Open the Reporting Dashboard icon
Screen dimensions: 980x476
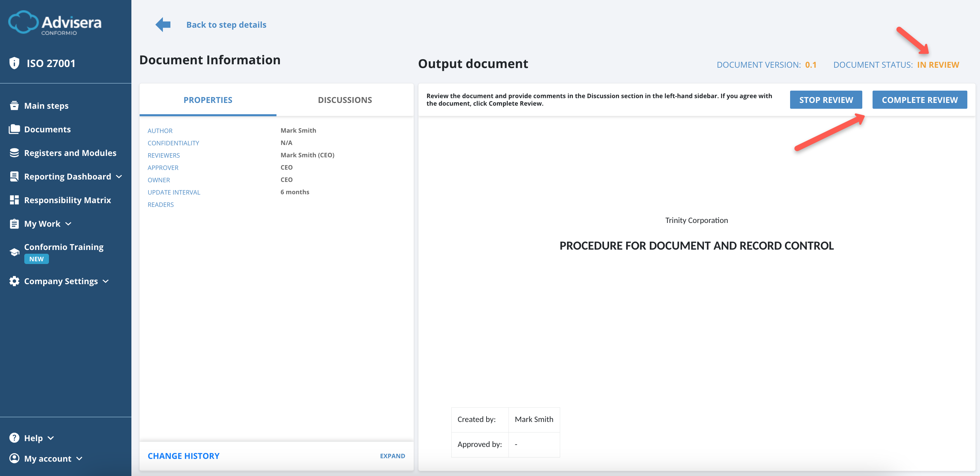(14, 176)
